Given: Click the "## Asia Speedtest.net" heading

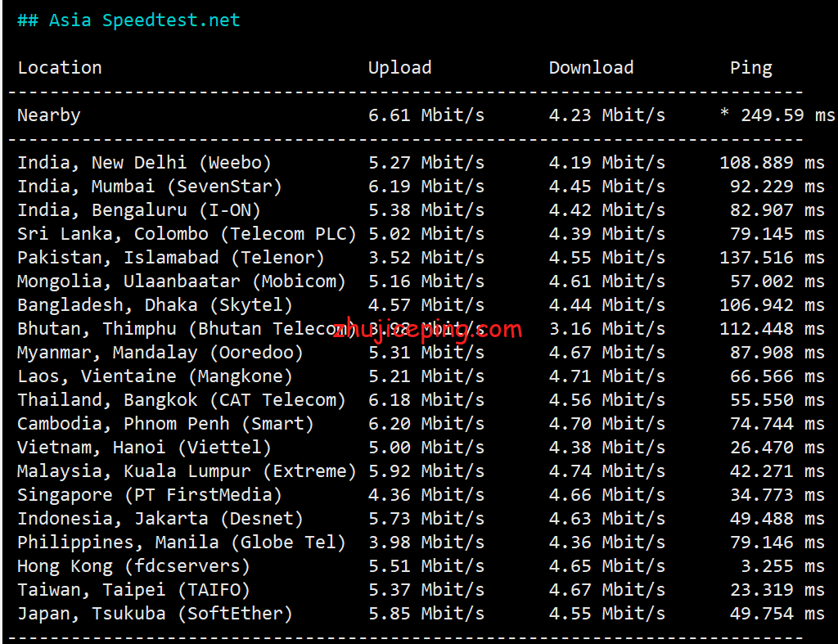Looking at the screenshot, I should (128, 20).
